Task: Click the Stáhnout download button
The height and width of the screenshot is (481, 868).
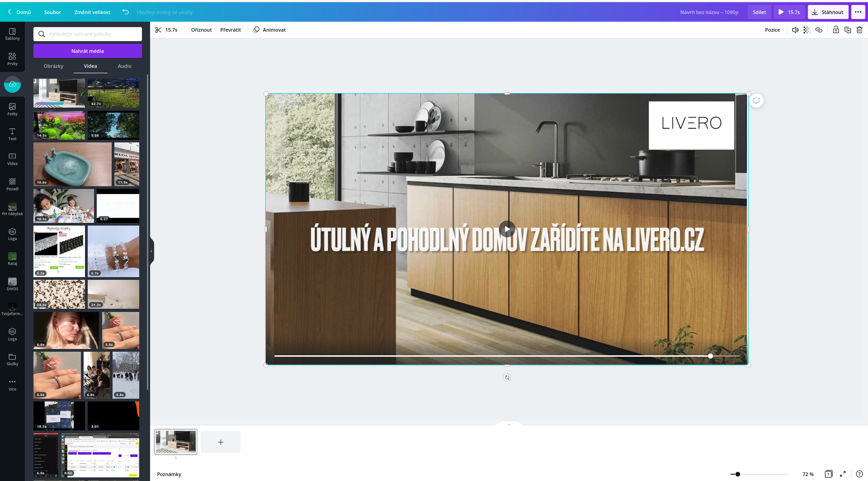Action: (828, 12)
